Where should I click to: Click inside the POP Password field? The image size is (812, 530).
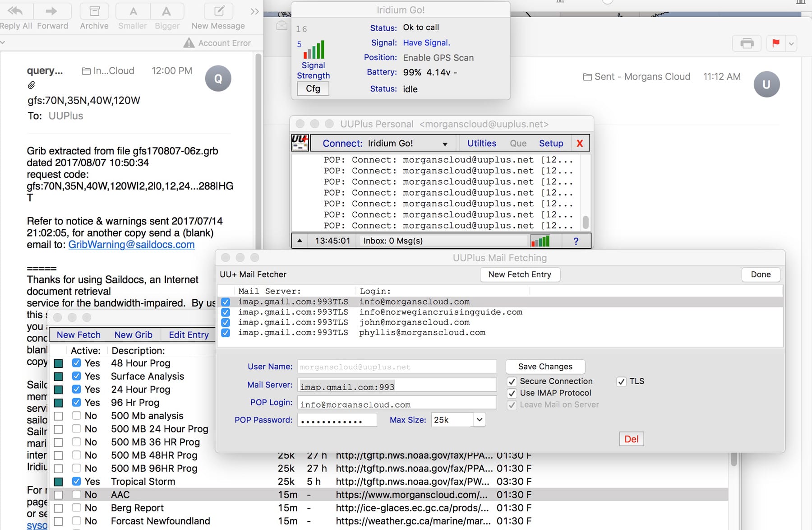click(x=337, y=420)
